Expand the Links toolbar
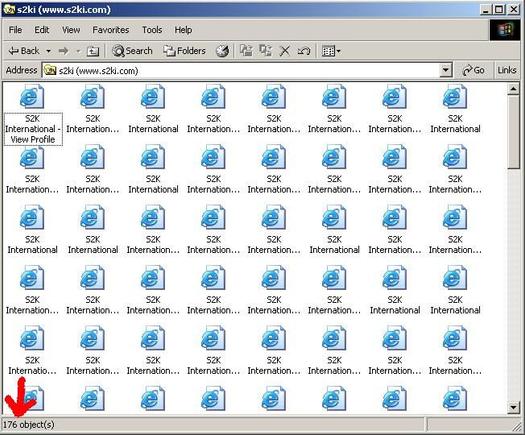 coord(507,70)
